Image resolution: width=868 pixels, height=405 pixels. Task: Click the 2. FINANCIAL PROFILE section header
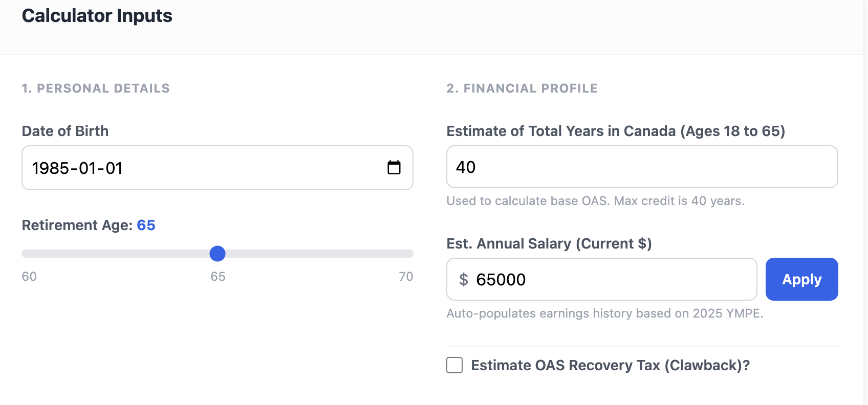coord(522,88)
